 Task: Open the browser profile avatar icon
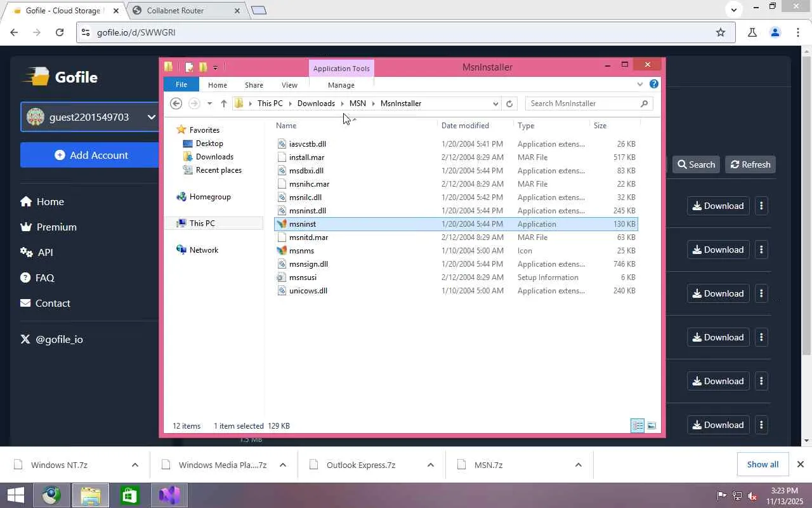[775, 32]
